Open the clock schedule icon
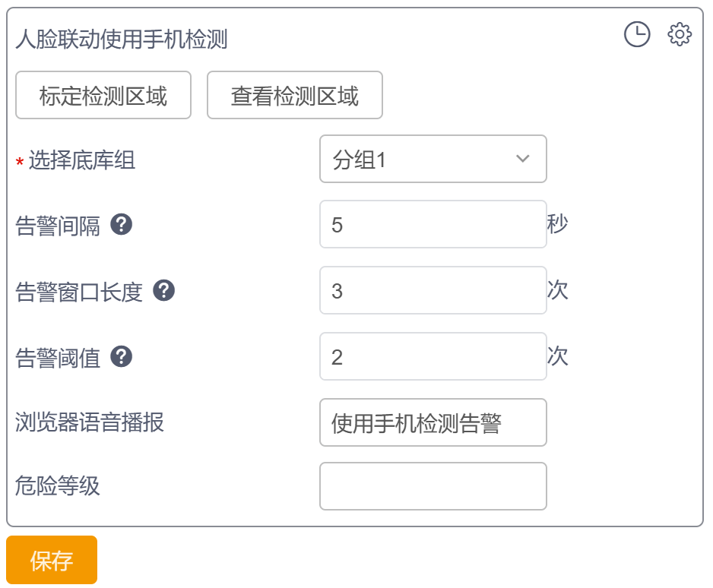The height and width of the screenshot is (588, 713). pyautogui.click(x=637, y=34)
